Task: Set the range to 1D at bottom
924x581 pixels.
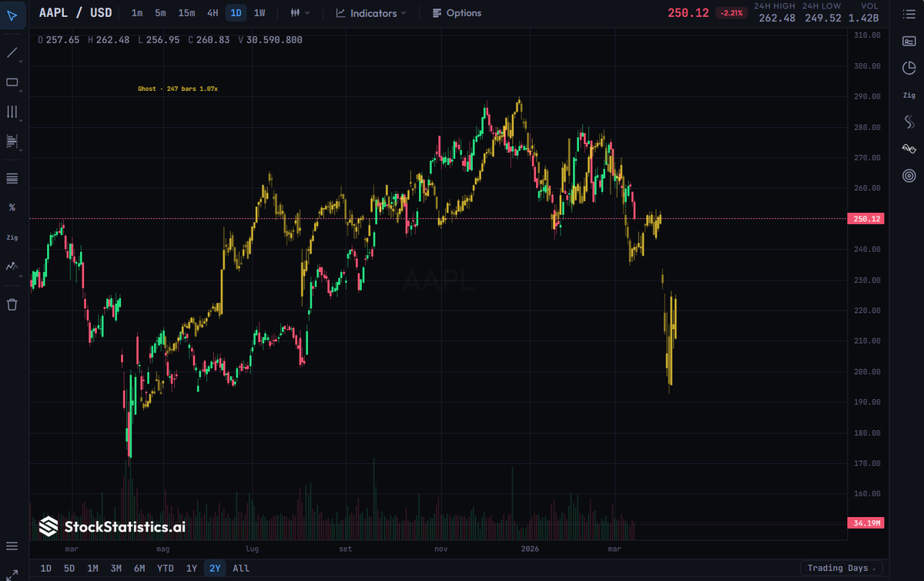Action: (45, 568)
